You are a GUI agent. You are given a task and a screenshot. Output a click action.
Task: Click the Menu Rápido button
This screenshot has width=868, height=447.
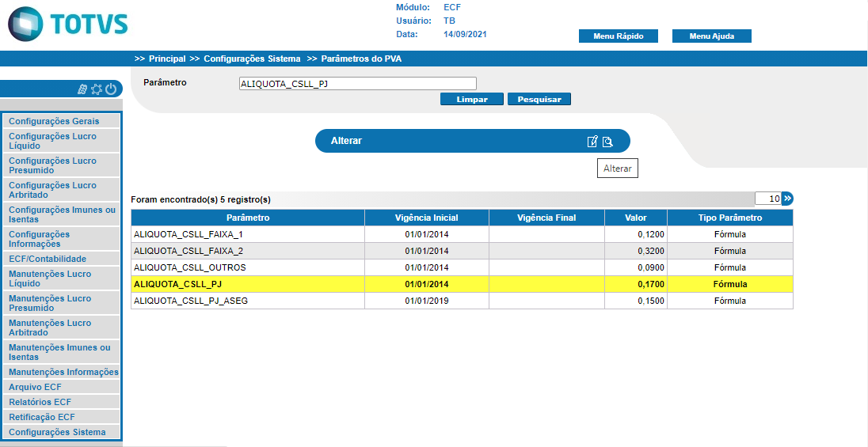[619, 36]
